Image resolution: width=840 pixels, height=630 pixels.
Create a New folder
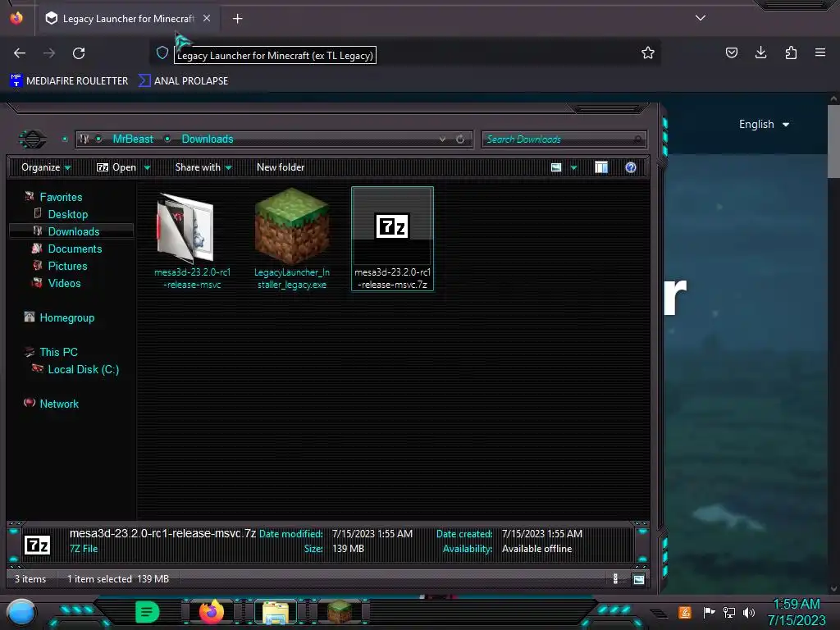point(281,167)
